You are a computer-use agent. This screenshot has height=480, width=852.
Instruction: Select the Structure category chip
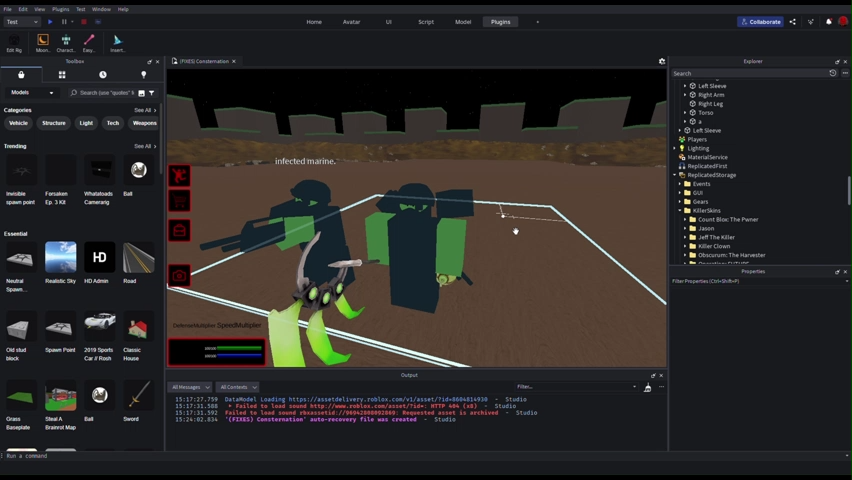[54, 123]
